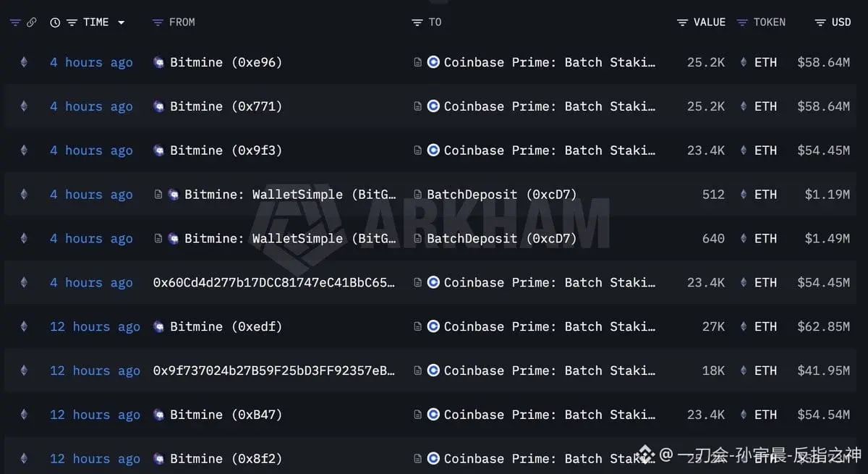
Task: Open BatchDeposit (0xcD7) on the 512 ETH row
Action: click(501, 195)
